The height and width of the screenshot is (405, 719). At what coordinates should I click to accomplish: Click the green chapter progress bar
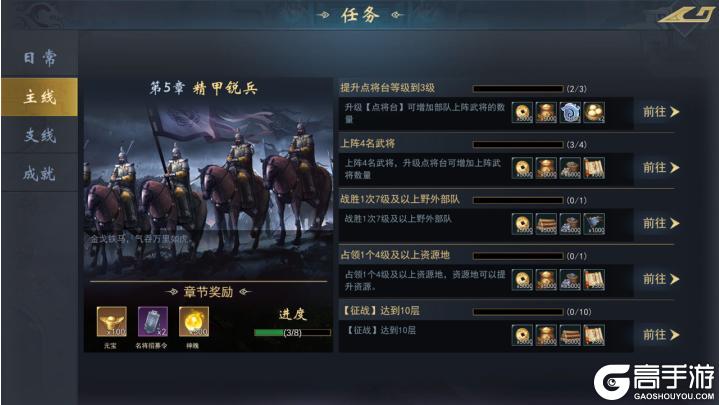coord(293,333)
